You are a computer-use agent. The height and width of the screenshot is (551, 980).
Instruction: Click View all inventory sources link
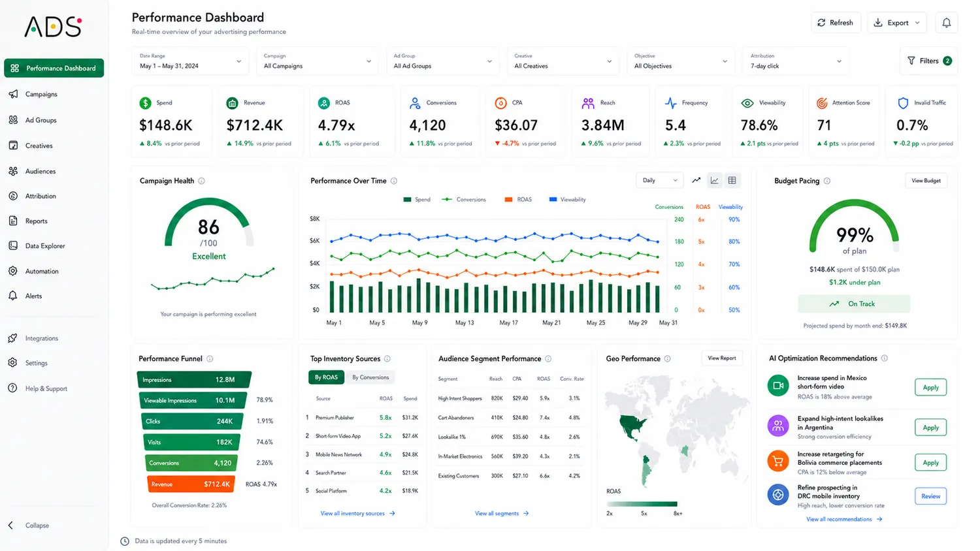[x=357, y=514]
